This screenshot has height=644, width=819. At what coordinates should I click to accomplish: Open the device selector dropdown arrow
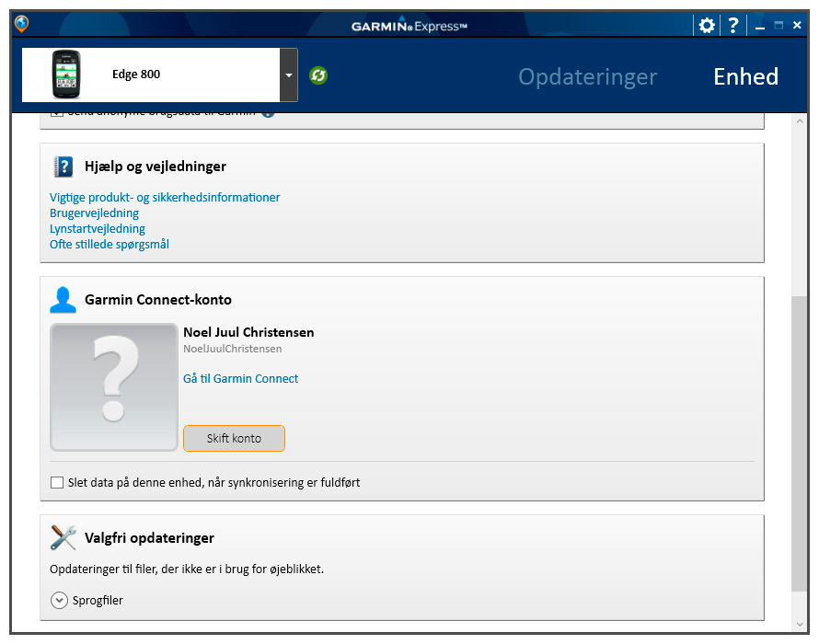pyautogui.click(x=289, y=75)
